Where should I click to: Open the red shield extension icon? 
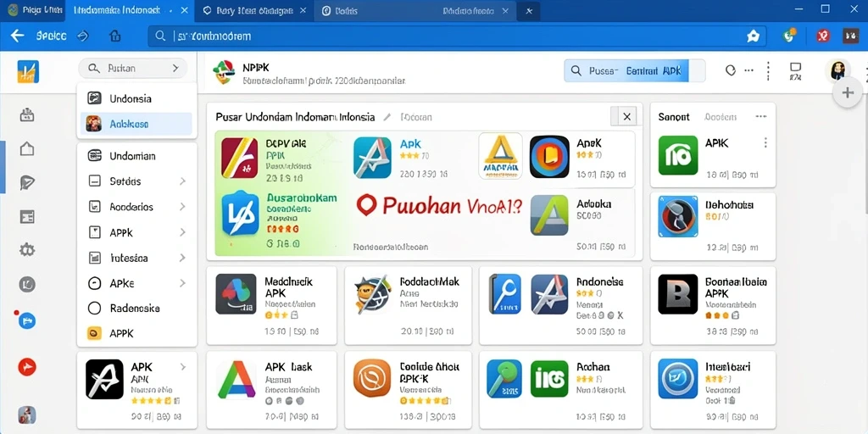coord(823,36)
